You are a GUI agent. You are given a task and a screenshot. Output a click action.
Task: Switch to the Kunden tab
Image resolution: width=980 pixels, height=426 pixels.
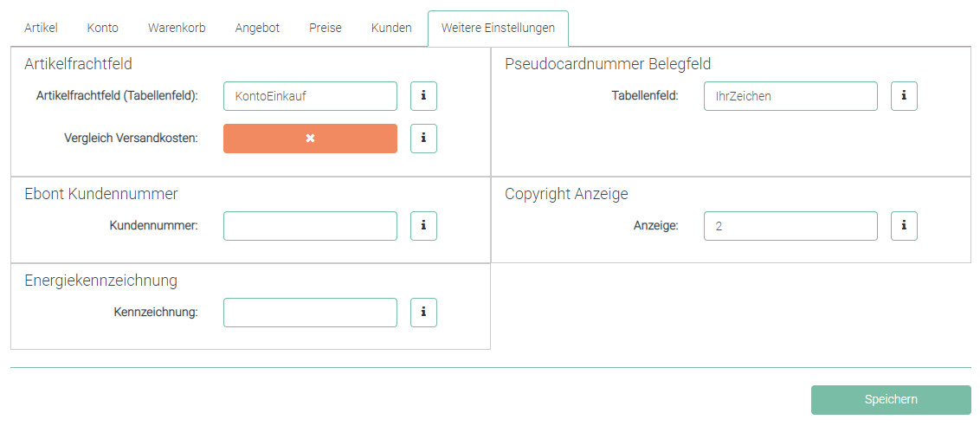tap(391, 28)
